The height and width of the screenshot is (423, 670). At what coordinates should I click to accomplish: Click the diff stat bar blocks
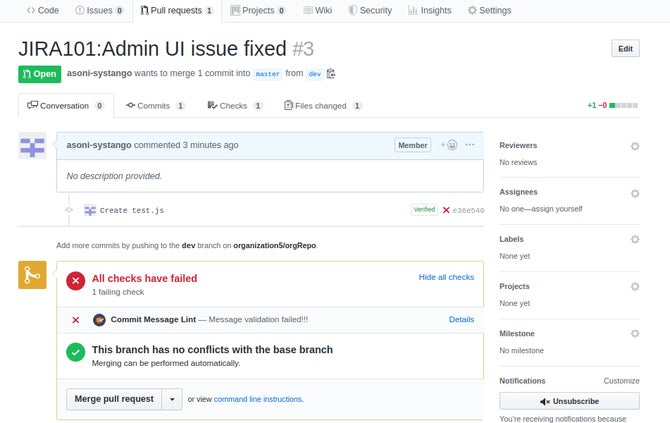pyautogui.click(x=625, y=105)
